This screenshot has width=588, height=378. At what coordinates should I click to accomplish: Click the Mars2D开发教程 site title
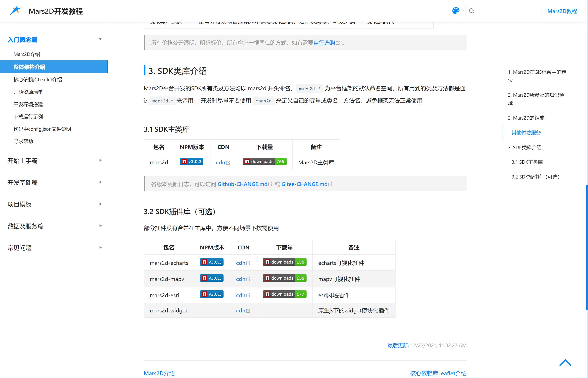[x=56, y=11]
